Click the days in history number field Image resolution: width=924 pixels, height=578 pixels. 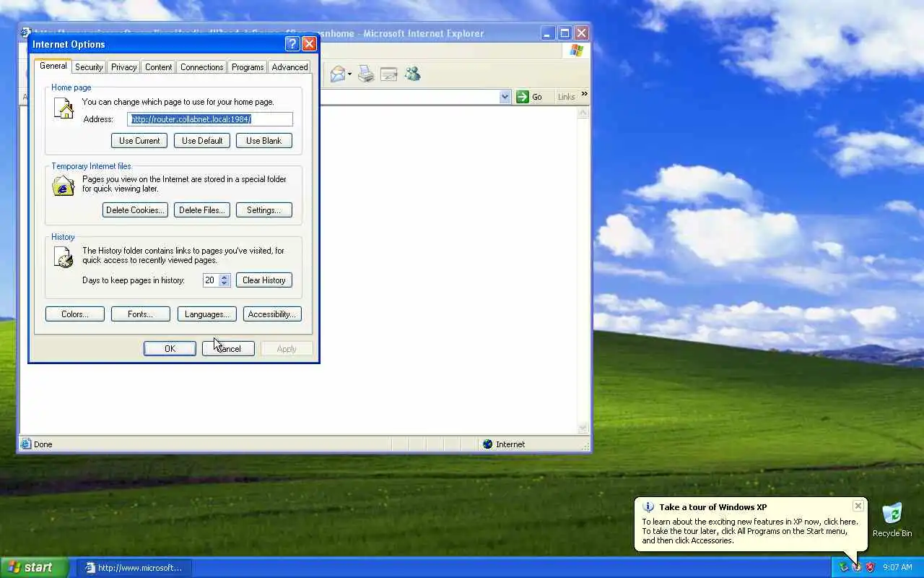[x=211, y=280]
